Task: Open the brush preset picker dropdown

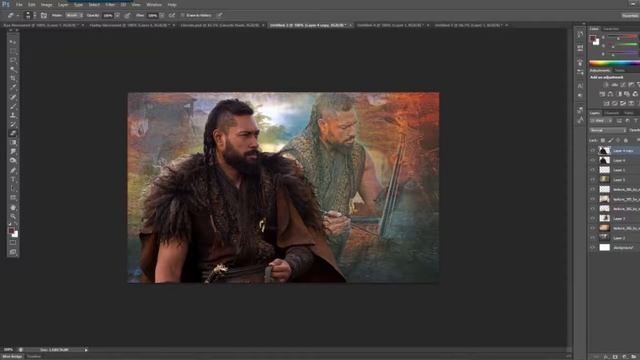Action: tap(35, 16)
